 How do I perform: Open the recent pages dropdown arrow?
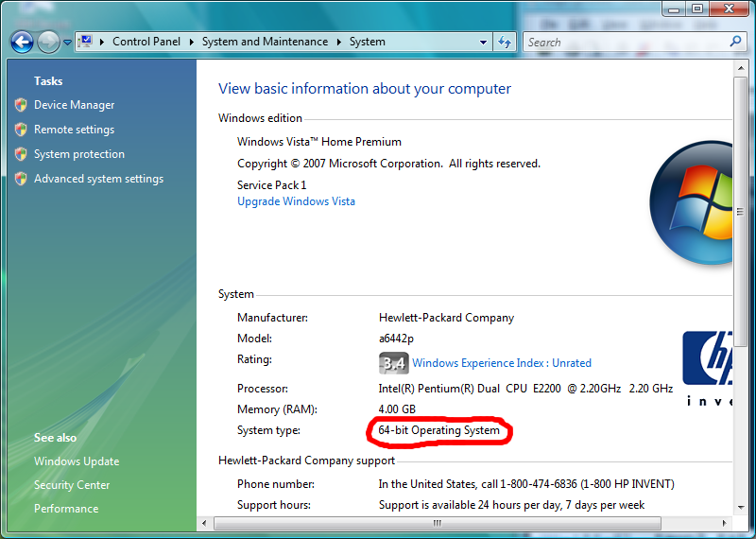[68, 43]
